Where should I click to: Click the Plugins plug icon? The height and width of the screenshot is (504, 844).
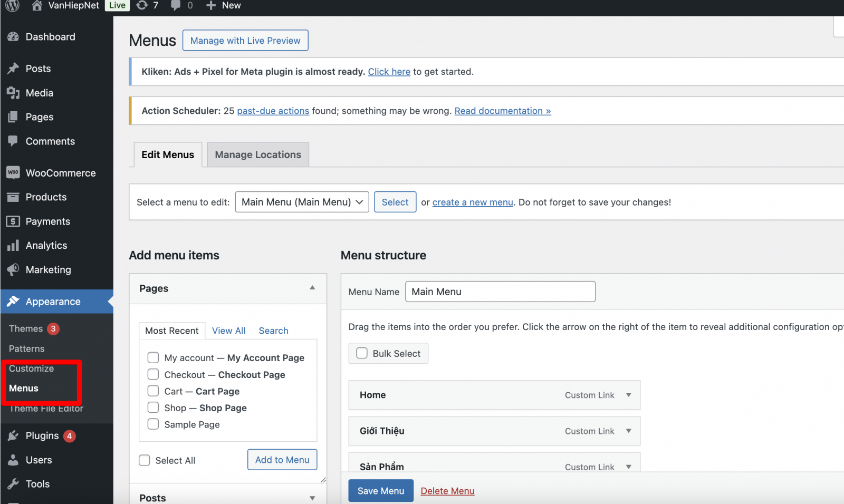pyautogui.click(x=13, y=435)
